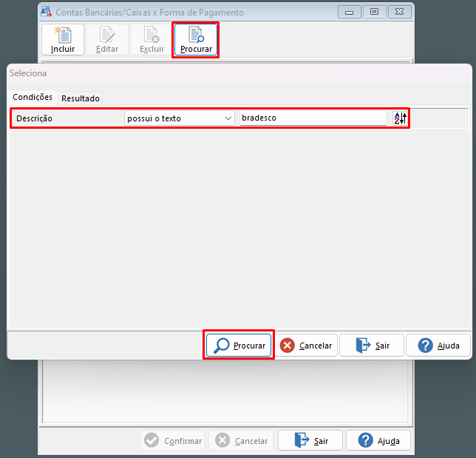Click Cancelar in the Seleciona dialog
The height and width of the screenshot is (458, 476).
pyautogui.click(x=306, y=346)
